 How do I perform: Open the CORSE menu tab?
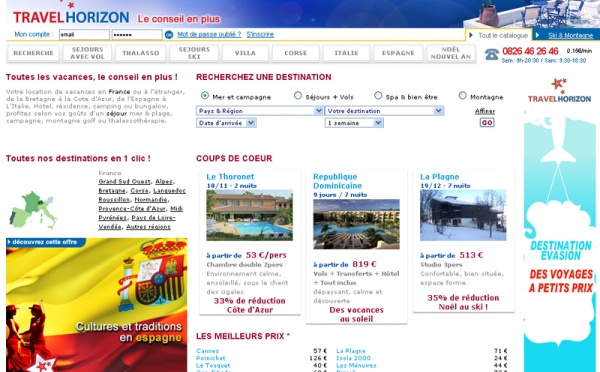tap(295, 53)
